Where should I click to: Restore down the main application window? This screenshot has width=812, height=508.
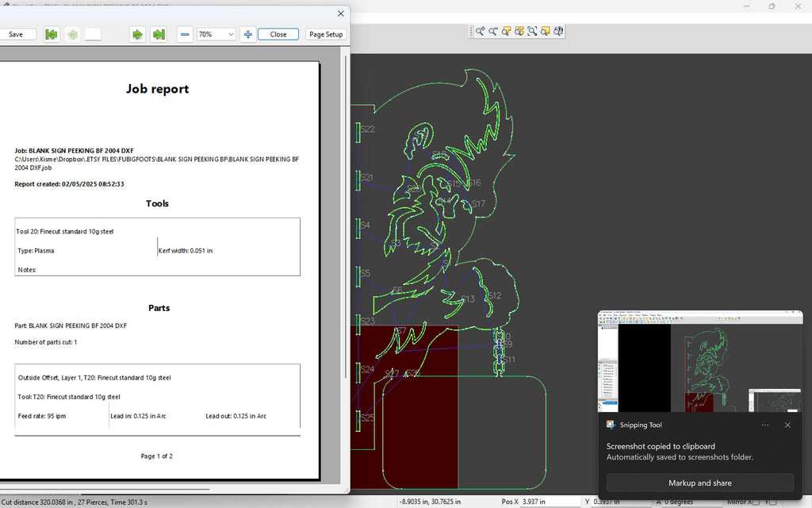tap(772, 6)
